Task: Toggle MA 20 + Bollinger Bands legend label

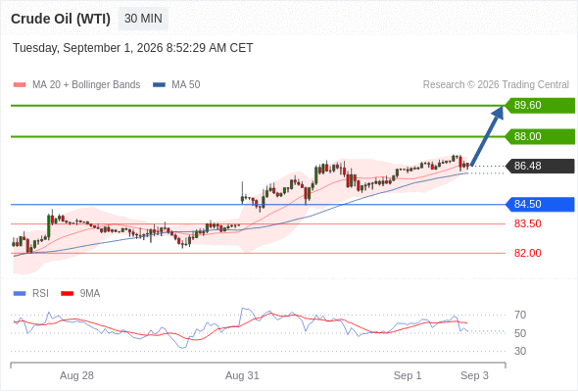Action: 86,85
